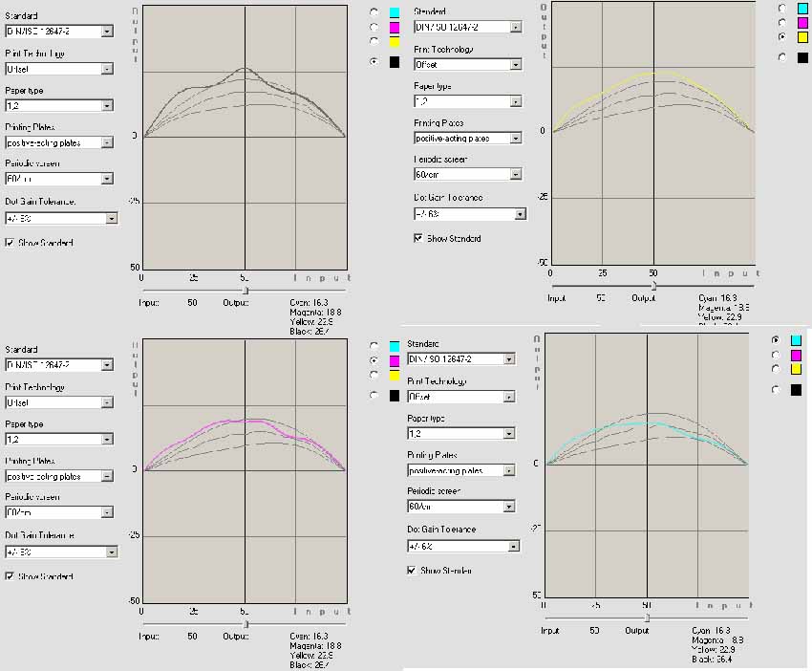Click the yellow color swatch in the magenta-curve panel
The image size is (812, 671).
click(395, 375)
